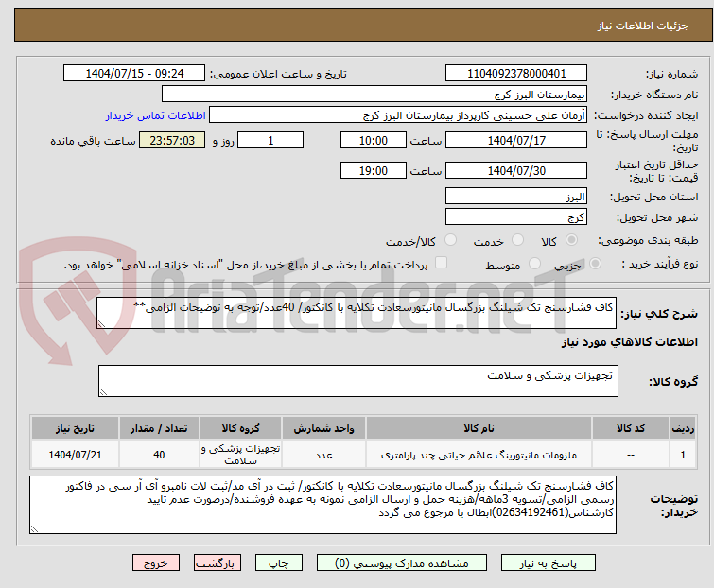The image size is (714, 588).
Task: Click the چاپ print button
Action: pyautogui.click(x=278, y=563)
